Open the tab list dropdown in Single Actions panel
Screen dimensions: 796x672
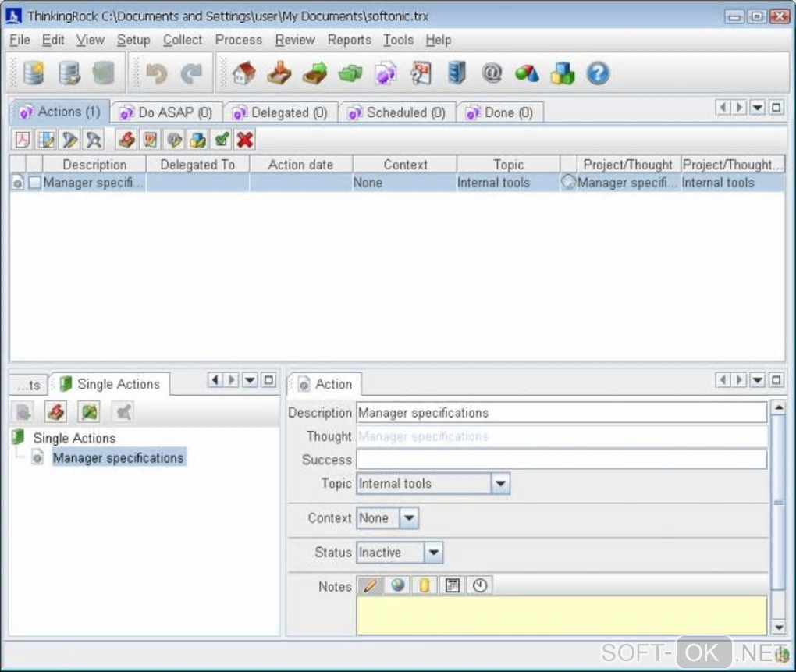pos(250,379)
